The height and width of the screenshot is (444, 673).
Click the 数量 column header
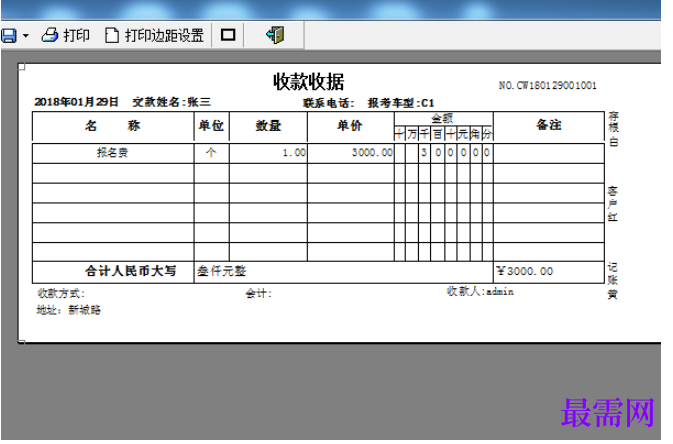point(268,126)
